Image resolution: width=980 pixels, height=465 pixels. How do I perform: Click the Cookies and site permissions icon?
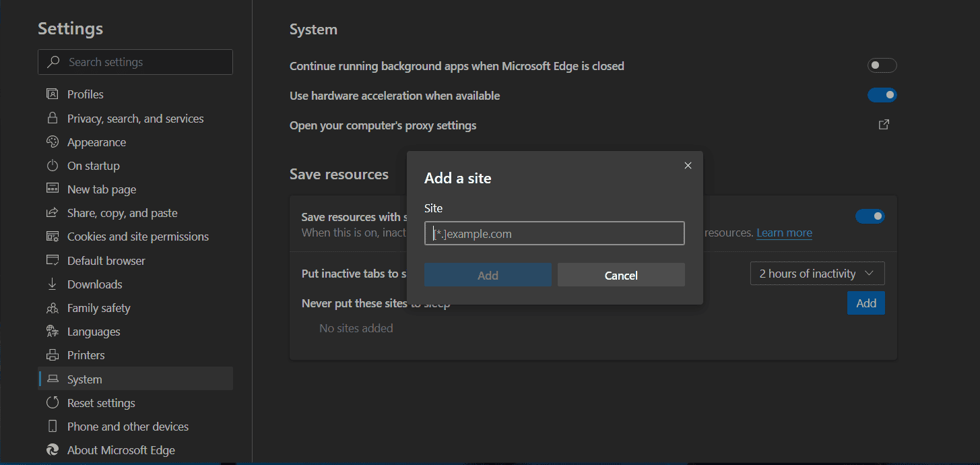(53, 236)
